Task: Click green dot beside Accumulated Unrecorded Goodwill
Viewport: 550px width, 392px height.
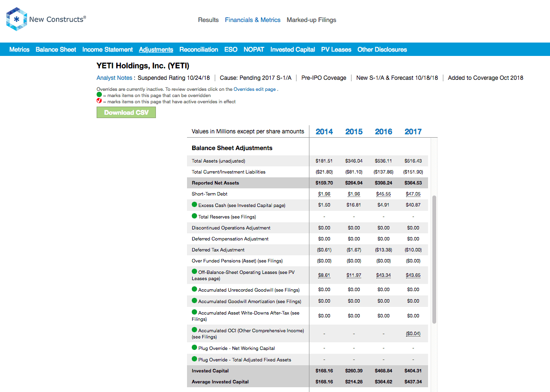Action: coord(194,289)
